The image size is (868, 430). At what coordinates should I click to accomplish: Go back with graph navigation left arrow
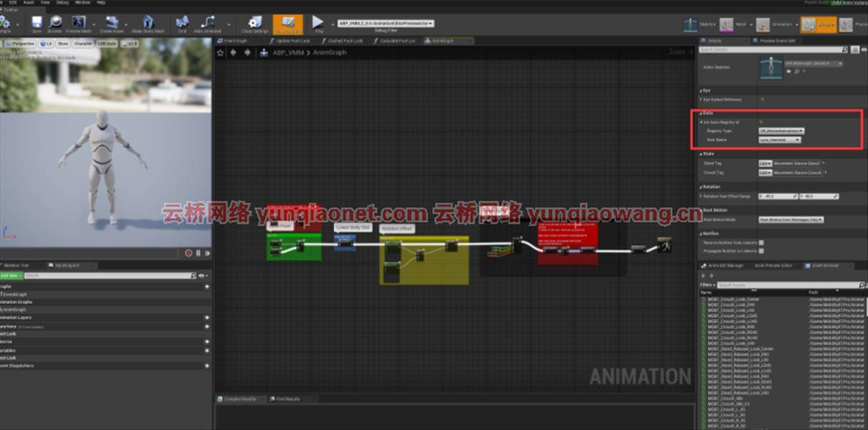tap(234, 52)
